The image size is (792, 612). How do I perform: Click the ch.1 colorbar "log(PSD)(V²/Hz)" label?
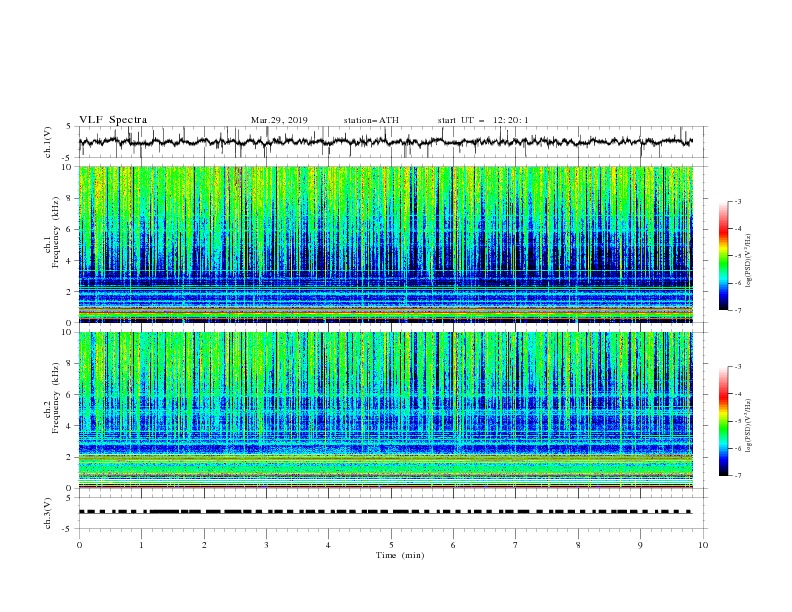pos(748,261)
